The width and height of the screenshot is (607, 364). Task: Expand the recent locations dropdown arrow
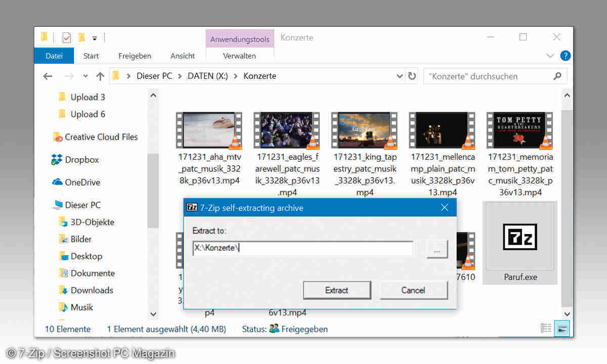point(85,76)
